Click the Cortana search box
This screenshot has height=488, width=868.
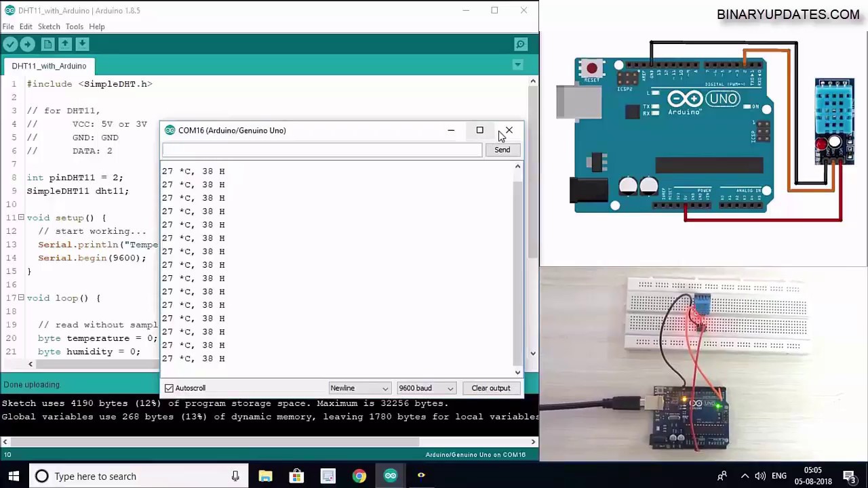(x=139, y=476)
